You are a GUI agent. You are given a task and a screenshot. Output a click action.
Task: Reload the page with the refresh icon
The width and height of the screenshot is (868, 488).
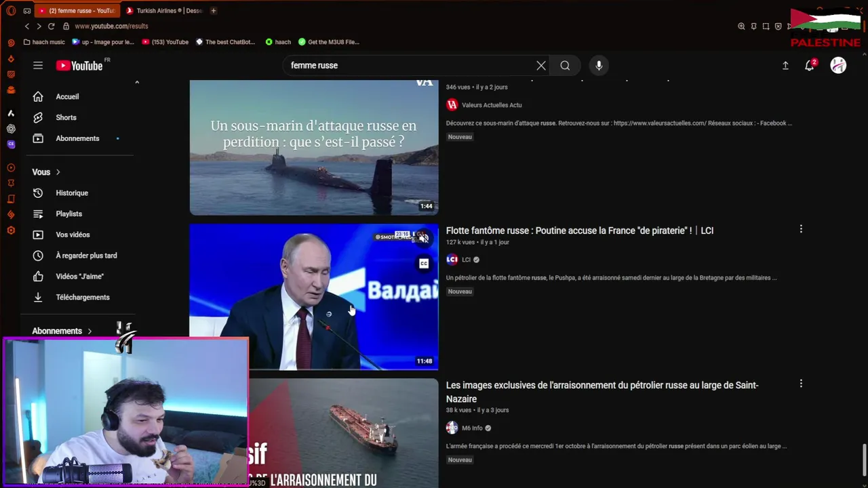[51, 26]
